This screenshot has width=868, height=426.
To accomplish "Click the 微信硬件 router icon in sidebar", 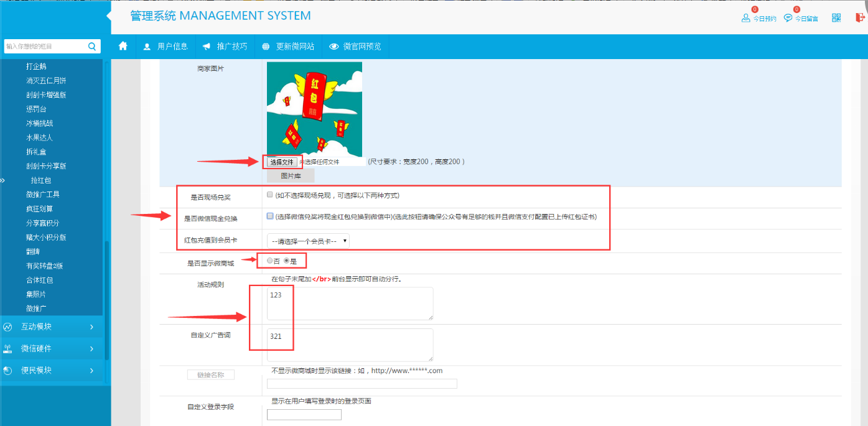I will click(x=8, y=348).
